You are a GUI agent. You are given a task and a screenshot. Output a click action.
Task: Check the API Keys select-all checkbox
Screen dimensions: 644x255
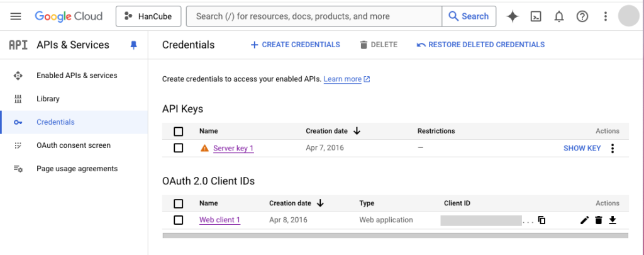[x=178, y=132]
